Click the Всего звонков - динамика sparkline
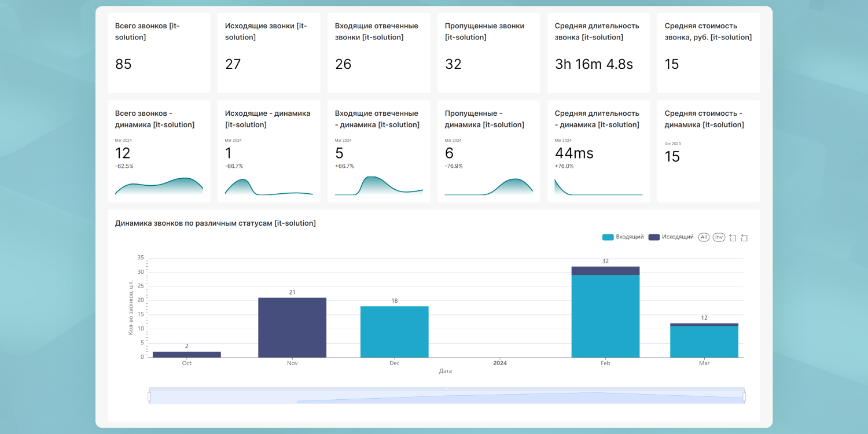Screen dimensions: 868x434 159,186
